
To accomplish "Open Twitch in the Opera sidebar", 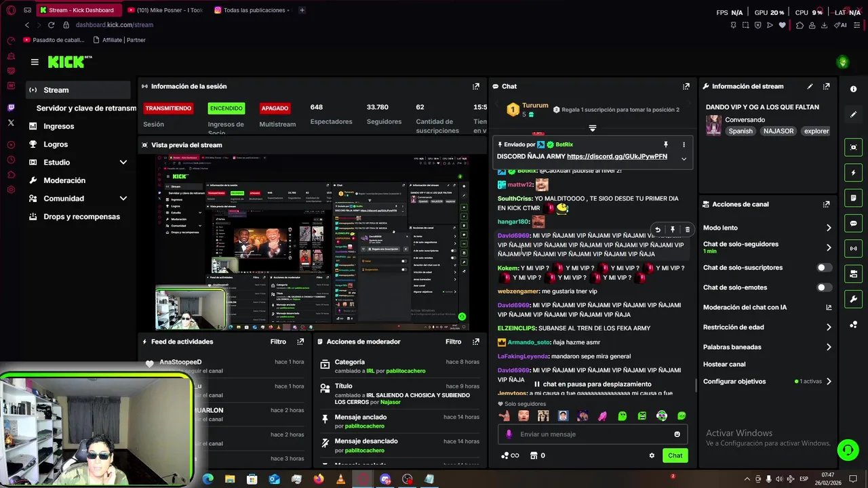I will 11,108.
